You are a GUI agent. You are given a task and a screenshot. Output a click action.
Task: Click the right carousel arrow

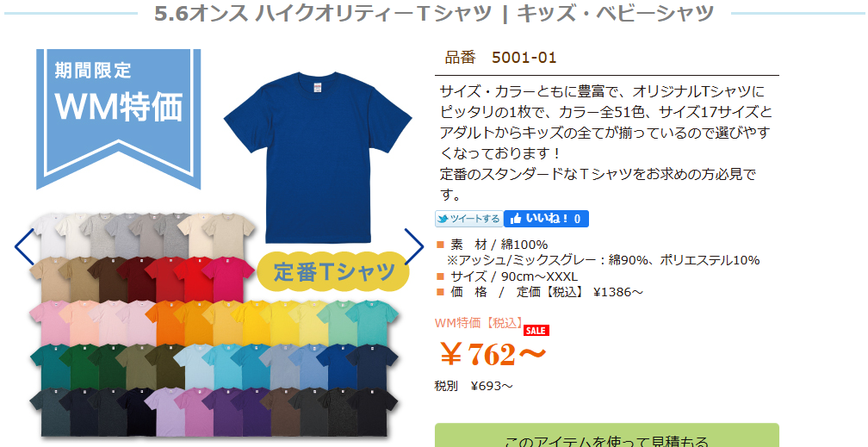(x=415, y=246)
